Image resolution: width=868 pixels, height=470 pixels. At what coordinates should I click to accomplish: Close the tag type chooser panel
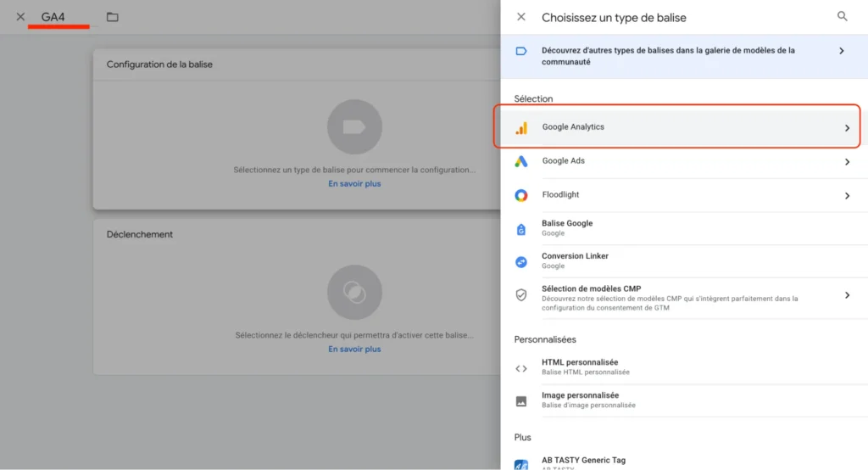(x=521, y=17)
